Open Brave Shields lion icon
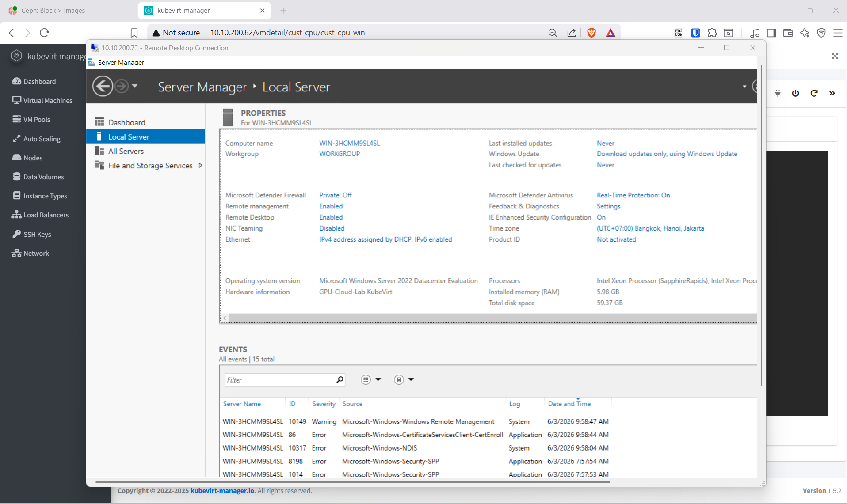 click(x=591, y=33)
